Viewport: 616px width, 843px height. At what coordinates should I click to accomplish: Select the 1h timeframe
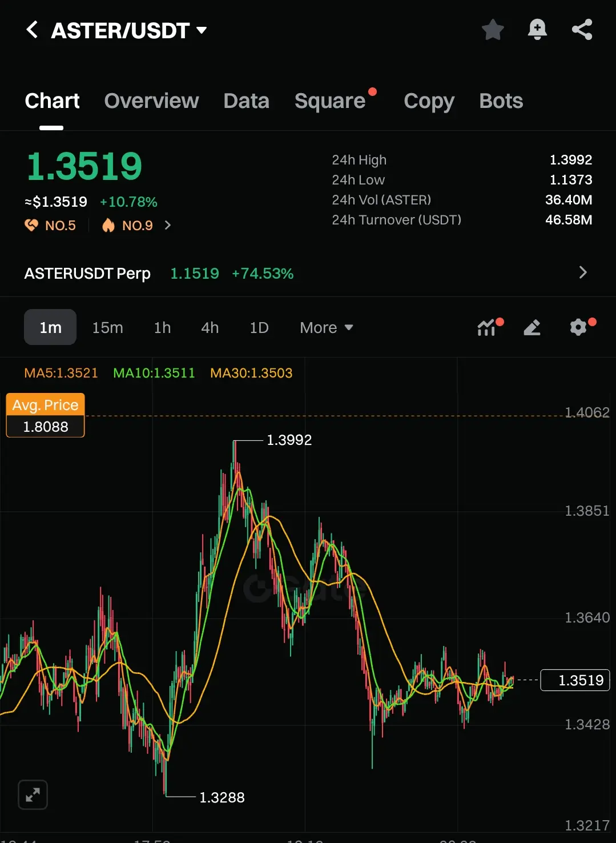[162, 328]
